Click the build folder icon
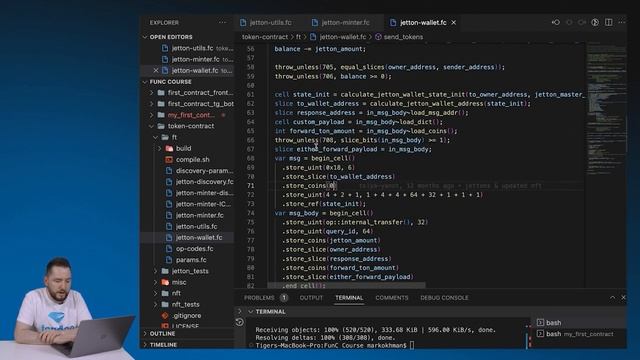Screen dimensions: 640x360 pos(169,148)
